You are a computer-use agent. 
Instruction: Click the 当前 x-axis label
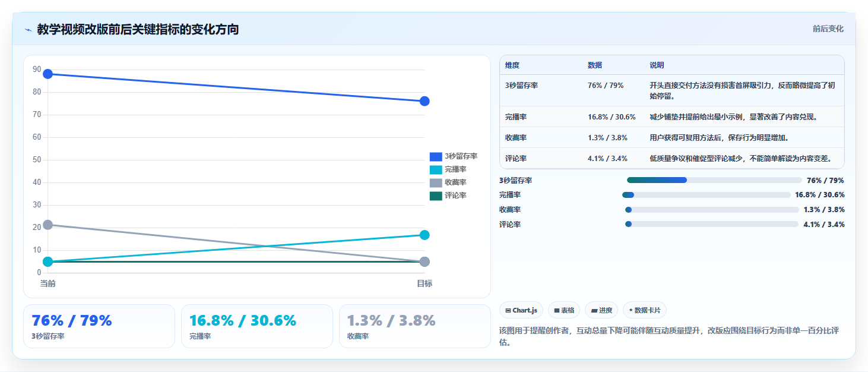click(x=48, y=283)
